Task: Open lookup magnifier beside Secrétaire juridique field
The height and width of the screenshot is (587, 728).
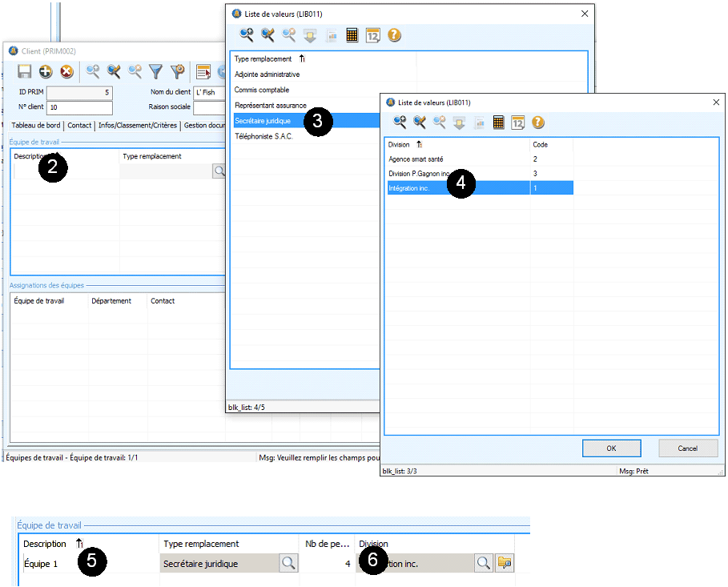Action: (x=288, y=564)
